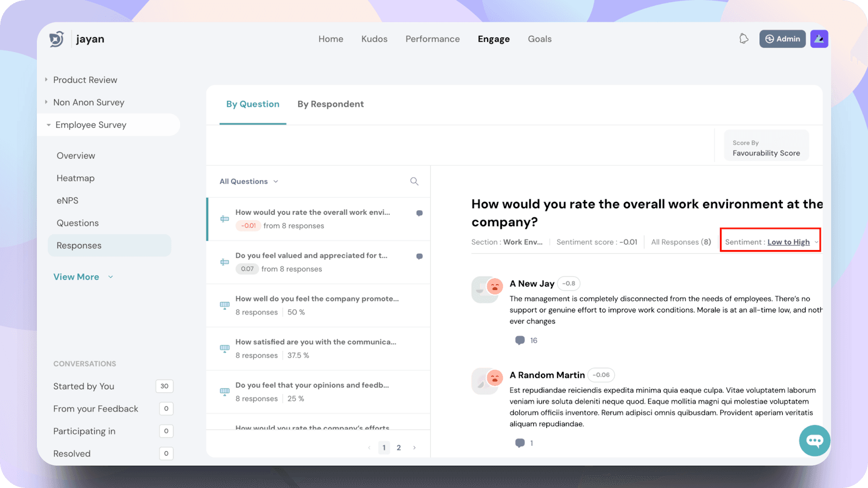868x488 pixels.
Task: Click the Admin button
Action: coord(782,39)
